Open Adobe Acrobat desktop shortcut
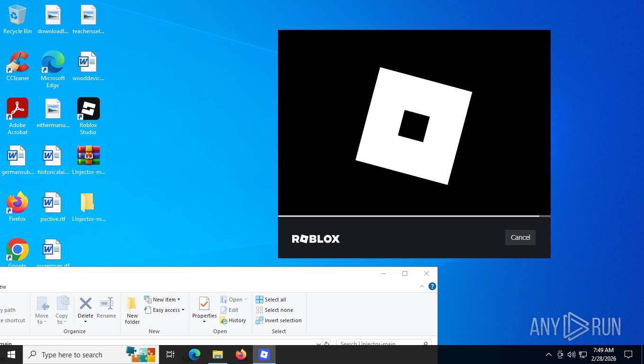The height and width of the screenshot is (364, 644). point(18,117)
